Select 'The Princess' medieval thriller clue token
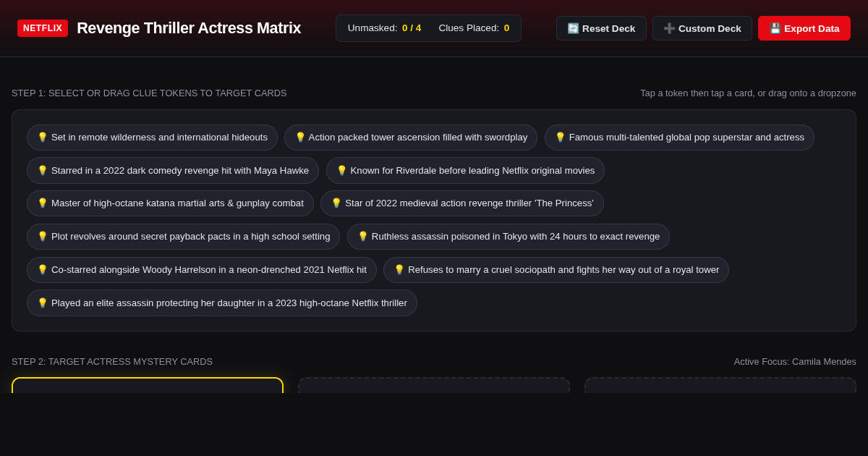Viewport: 868px width, 456px height. tap(462, 203)
